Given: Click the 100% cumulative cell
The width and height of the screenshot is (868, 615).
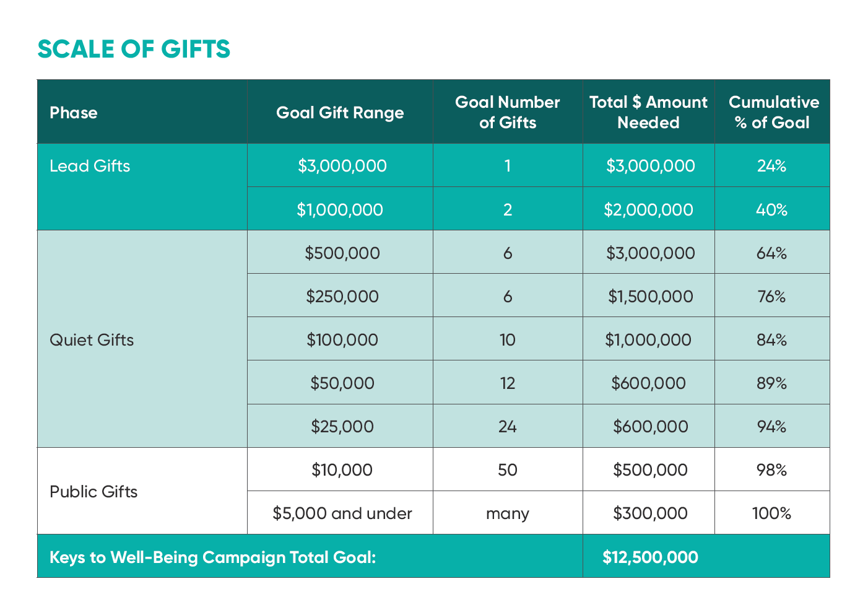Looking at the screenshot, I should coord(771,513).
